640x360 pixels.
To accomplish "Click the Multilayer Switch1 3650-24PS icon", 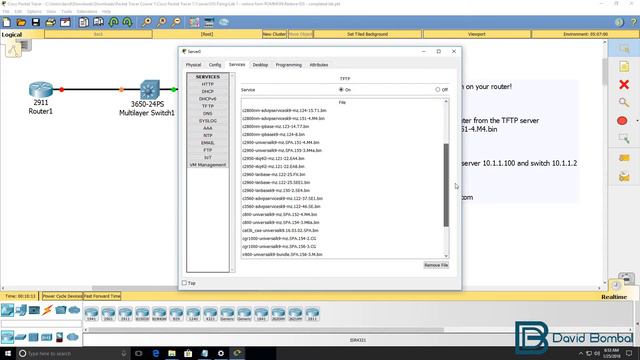I will pyautogui.click(x=149, y=90).
